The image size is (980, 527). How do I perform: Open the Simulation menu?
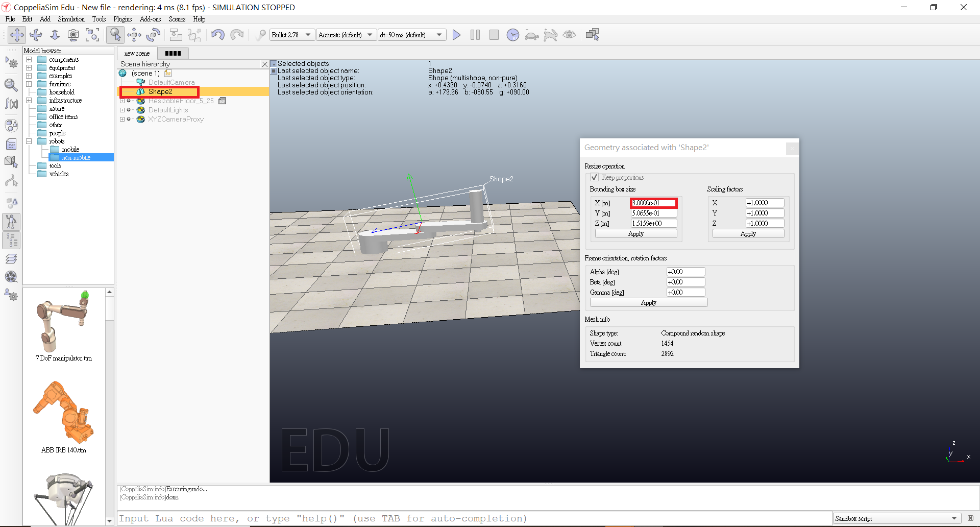tap(71, 19)
